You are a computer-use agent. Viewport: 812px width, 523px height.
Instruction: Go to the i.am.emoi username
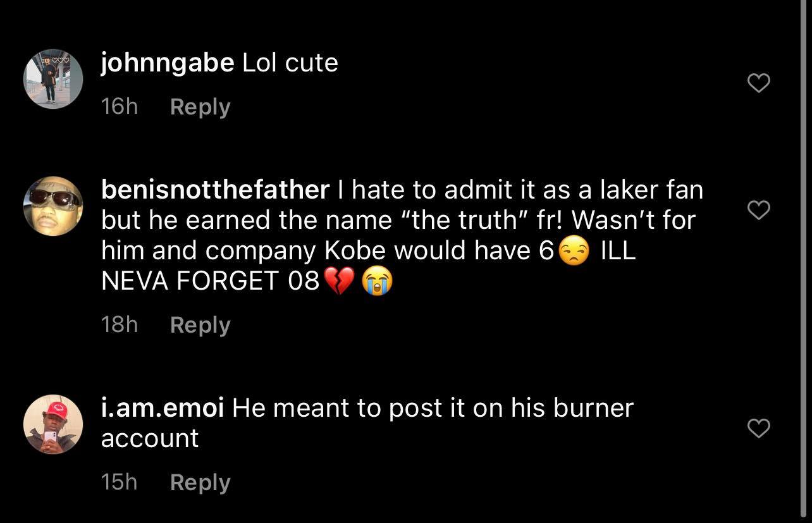click(x=163, y=408)
